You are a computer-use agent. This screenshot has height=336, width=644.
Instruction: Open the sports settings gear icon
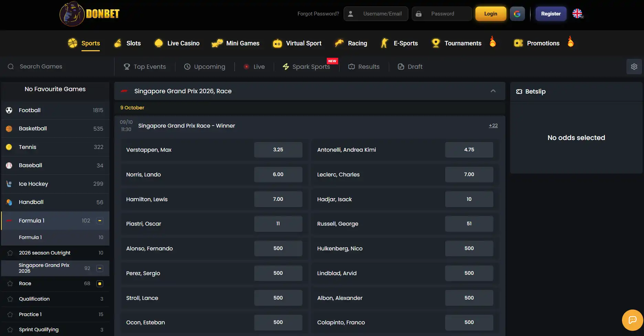[634, 67]
